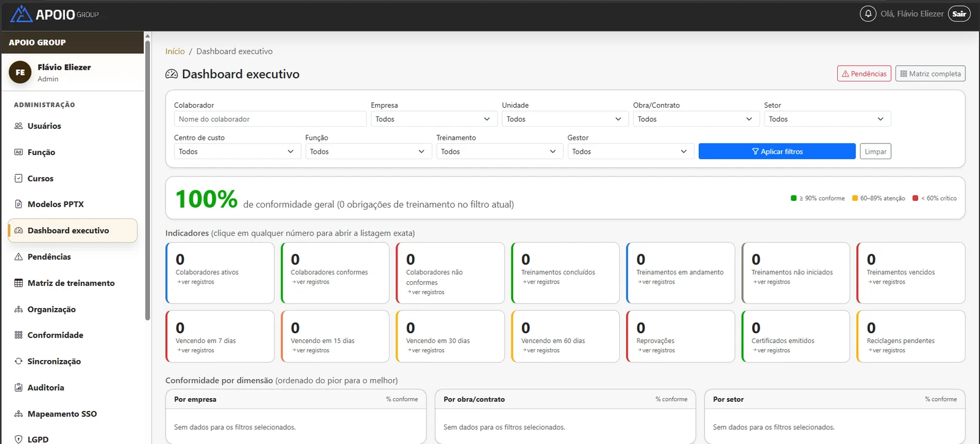Screen dimensions: 980x444
Task: Select Auditoria in the sidebar
Action: [x=72, y=388]
